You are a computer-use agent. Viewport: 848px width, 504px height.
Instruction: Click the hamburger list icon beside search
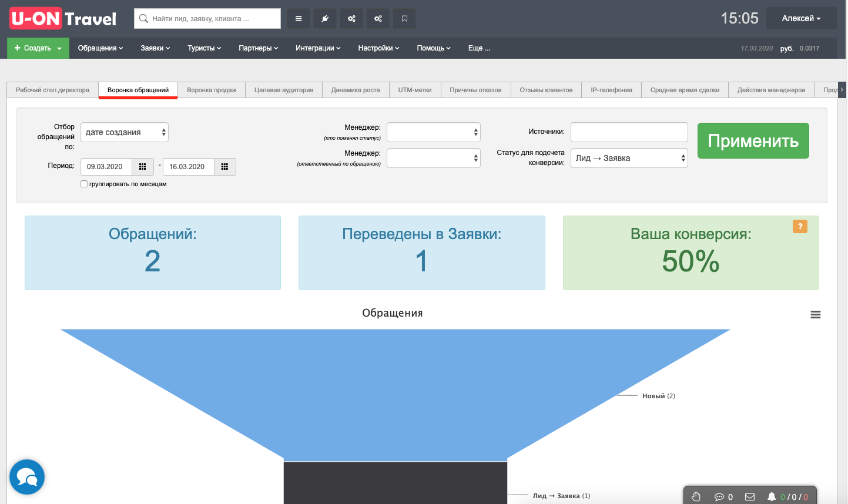299,19
